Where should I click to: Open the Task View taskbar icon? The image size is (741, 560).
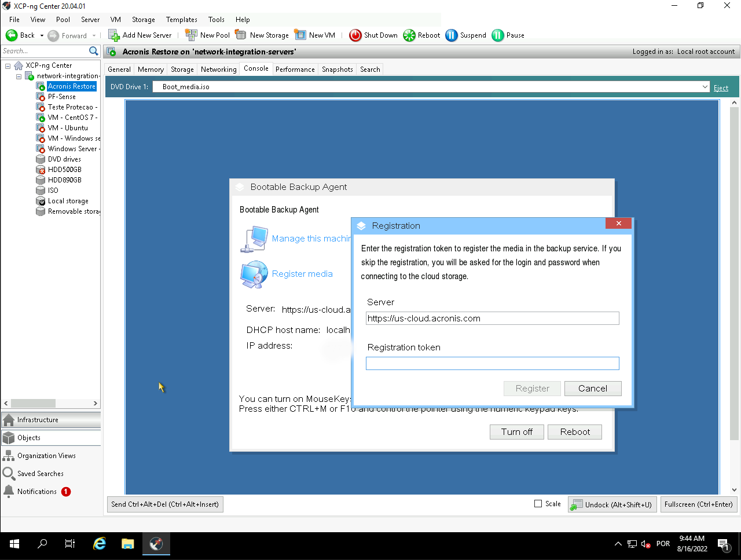point(70,544)
